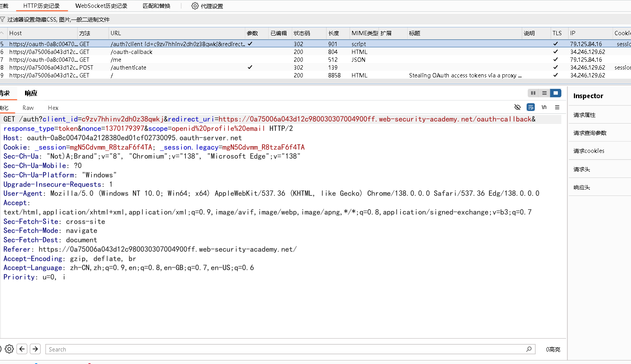
Task: Toggle the maximized editor layout button
Action: point(555,93)
